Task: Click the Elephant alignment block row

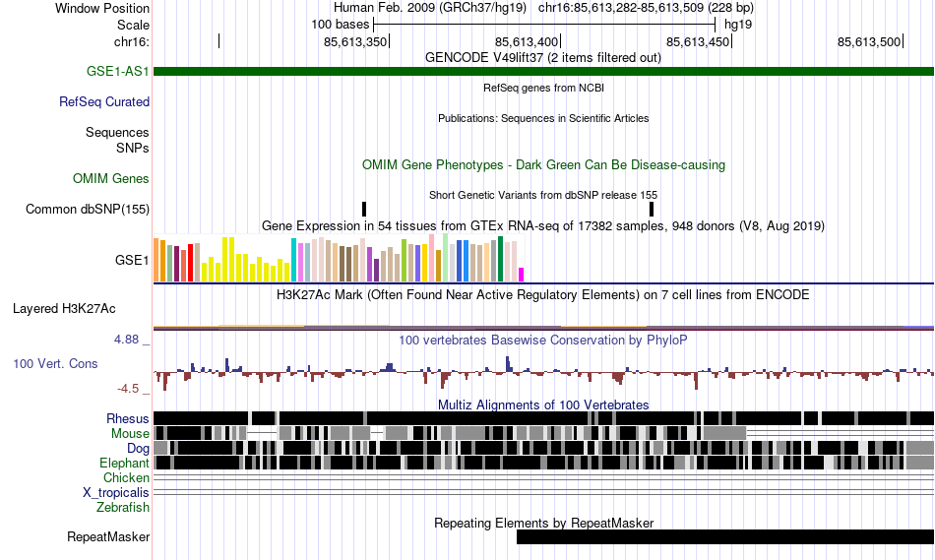Action: click(x=544, y=463)
